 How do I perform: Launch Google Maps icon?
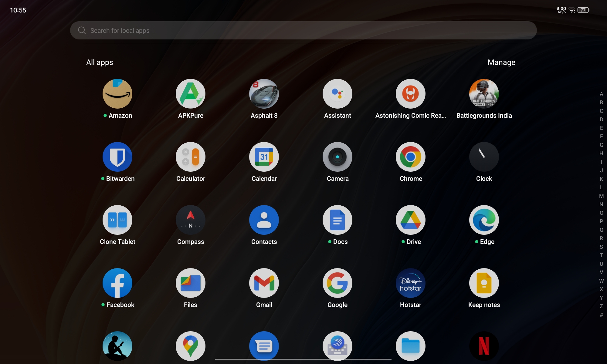click(191, 346)
